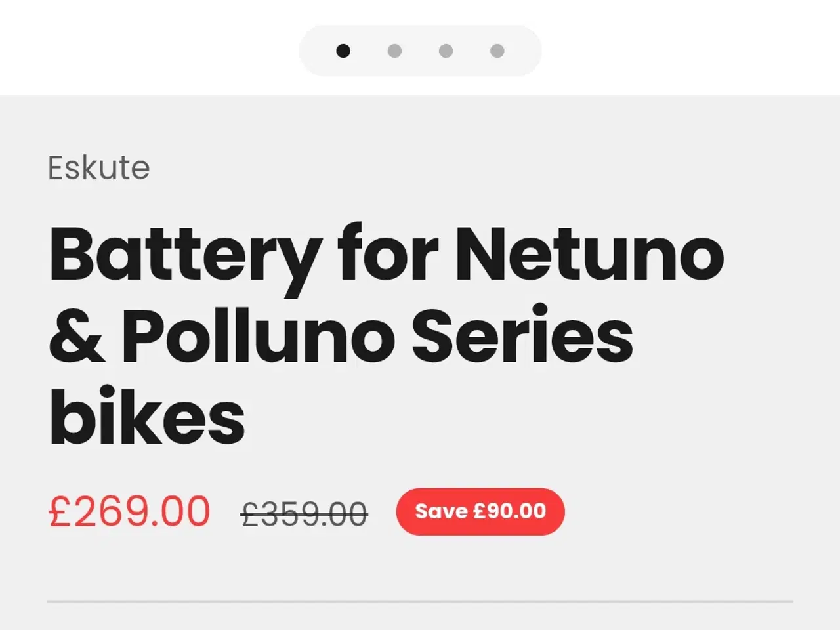Go to the second image slide dot
This screenshot has height=630, width=840.
394,51
